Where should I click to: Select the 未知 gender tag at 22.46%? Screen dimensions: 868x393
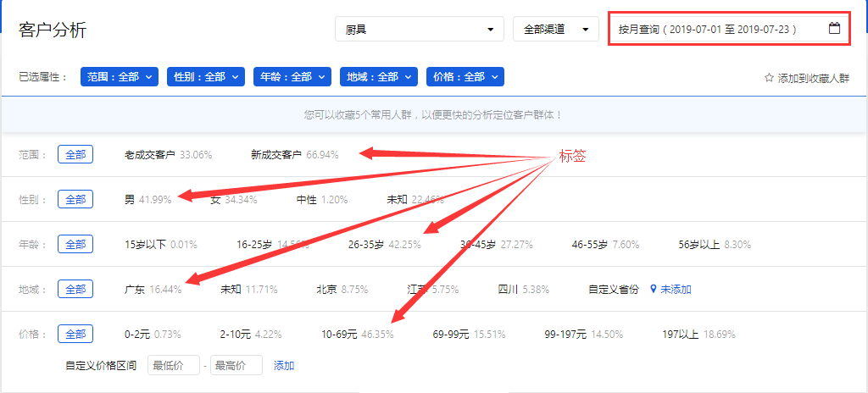pos(415,199)
